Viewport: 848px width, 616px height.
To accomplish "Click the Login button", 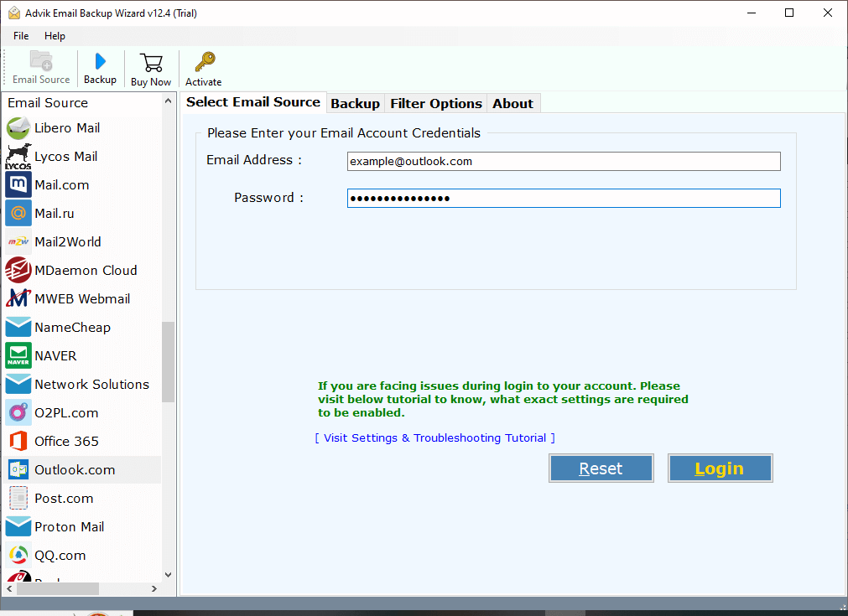I will (x=720, y=468).
